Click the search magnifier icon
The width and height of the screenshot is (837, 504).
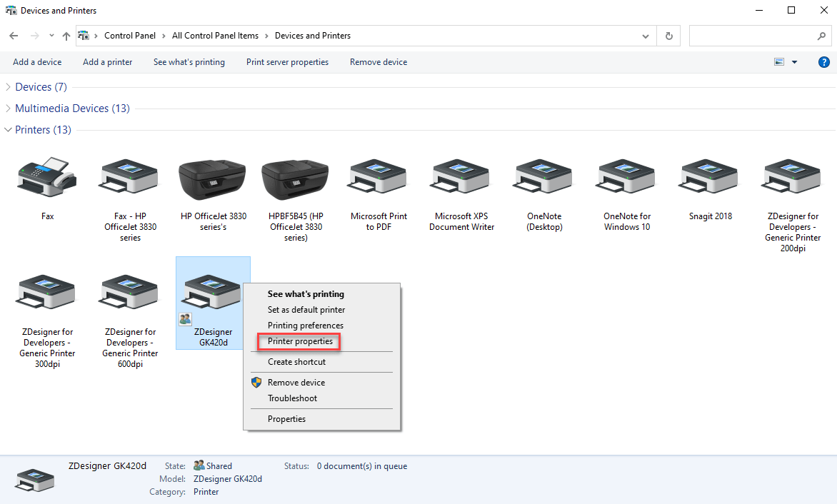tap(821, 36)
